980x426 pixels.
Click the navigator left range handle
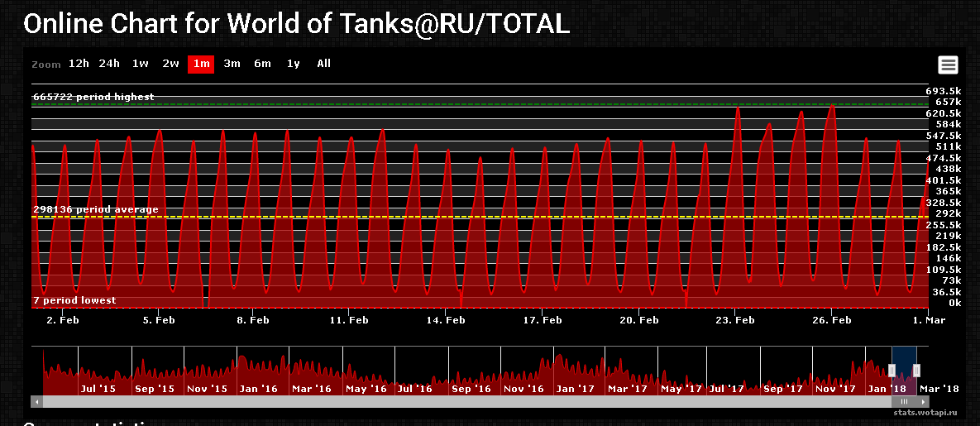pos(892,371)
